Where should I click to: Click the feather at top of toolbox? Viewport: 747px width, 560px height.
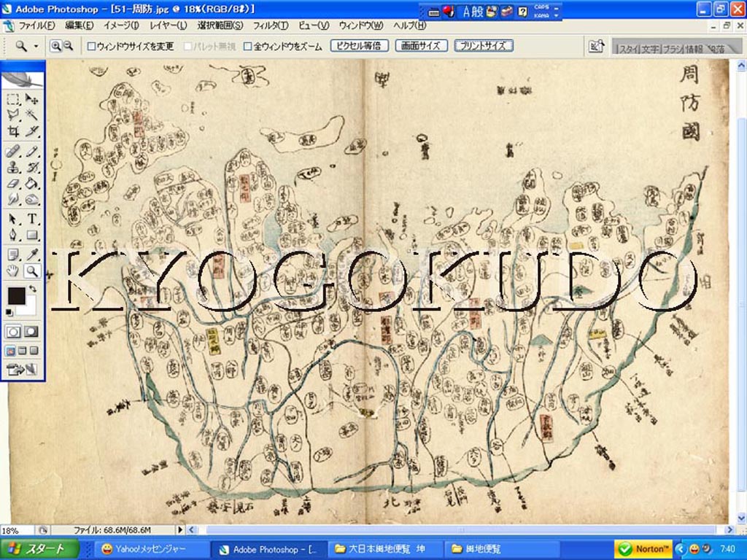(23, 79)
